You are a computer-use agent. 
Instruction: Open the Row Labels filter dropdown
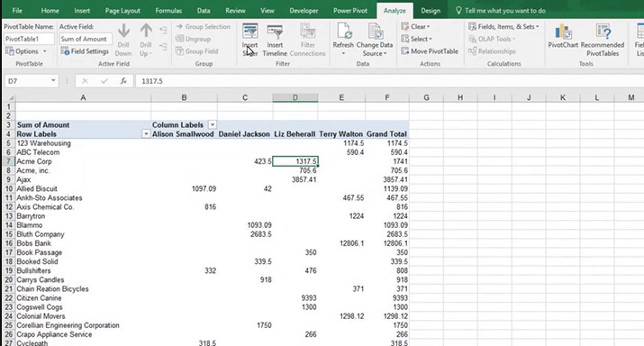coord(146,134)
